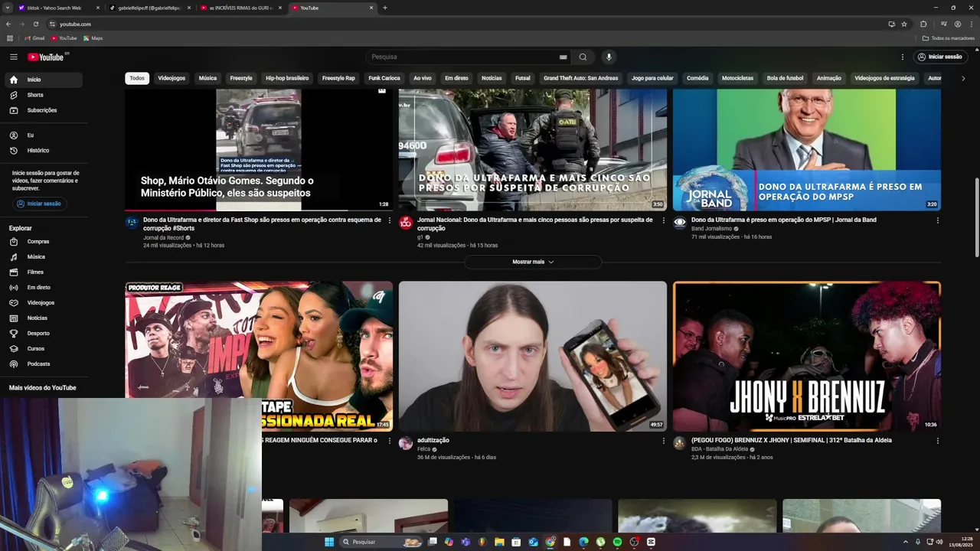This screenshot has width=980, height=551.
Task: Open Histórico in the sidebar
Action: (x=45, y=151)
